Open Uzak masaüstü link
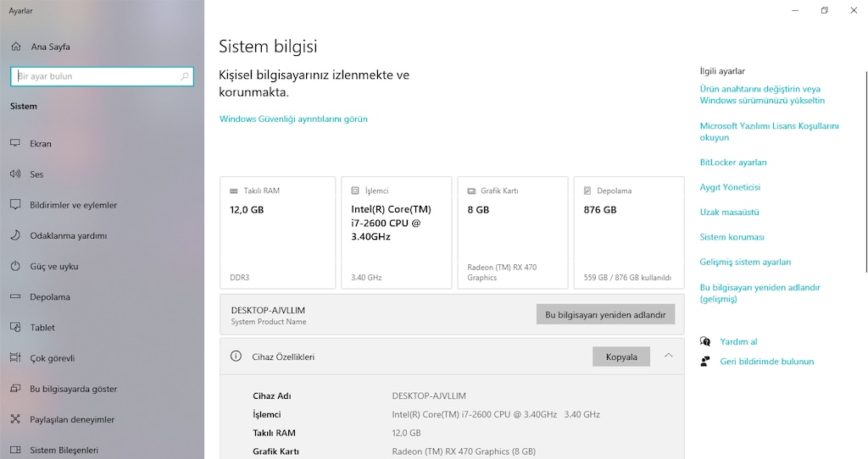 pyautogui.click(x=729, y=212)
